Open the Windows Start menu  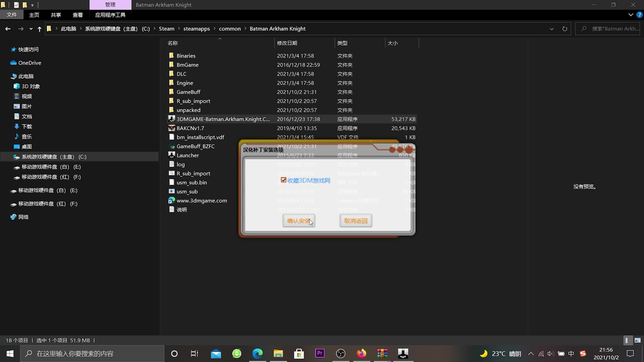pyautogui.click(x=10, y=353)
